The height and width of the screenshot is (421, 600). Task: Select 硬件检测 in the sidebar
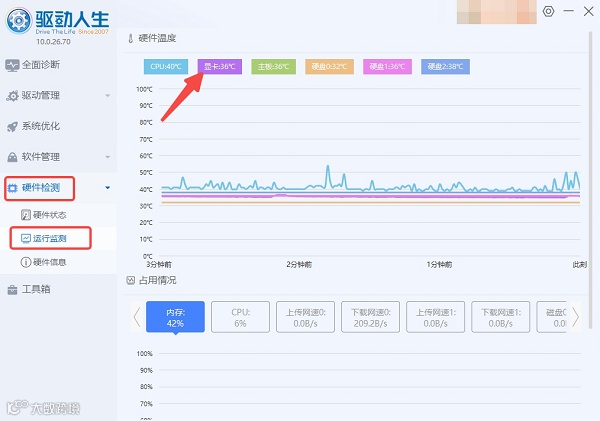click(40, 188)
